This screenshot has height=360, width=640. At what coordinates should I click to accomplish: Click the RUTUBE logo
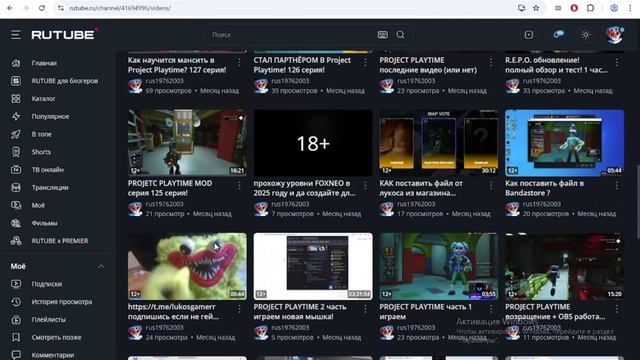click(x=64, y=35)
